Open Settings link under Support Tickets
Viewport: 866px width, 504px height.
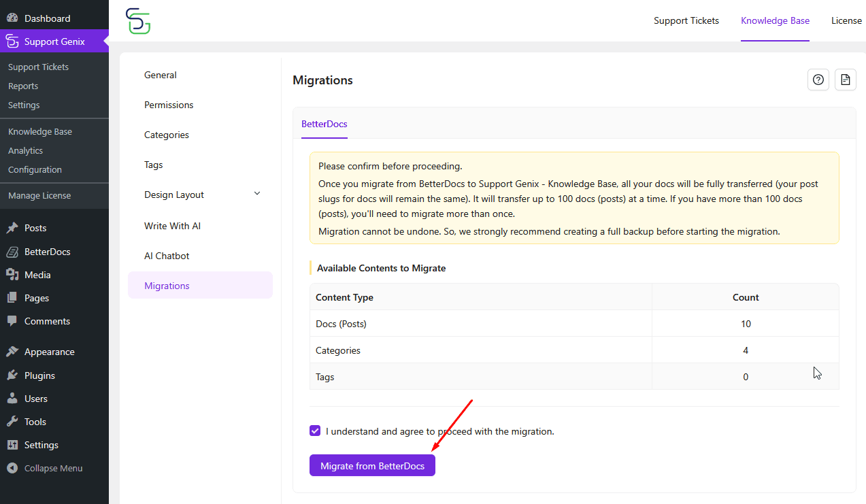click(x=24, y=105)
